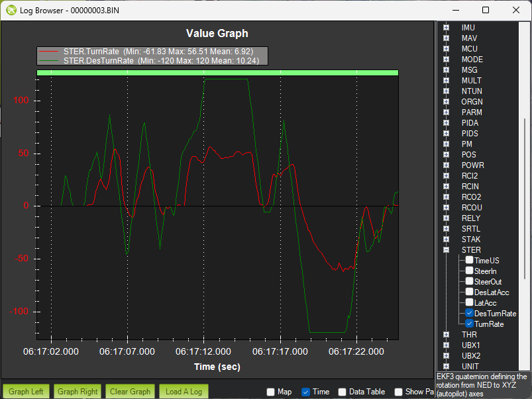Enable the Map checkbox

pos(271,392)
